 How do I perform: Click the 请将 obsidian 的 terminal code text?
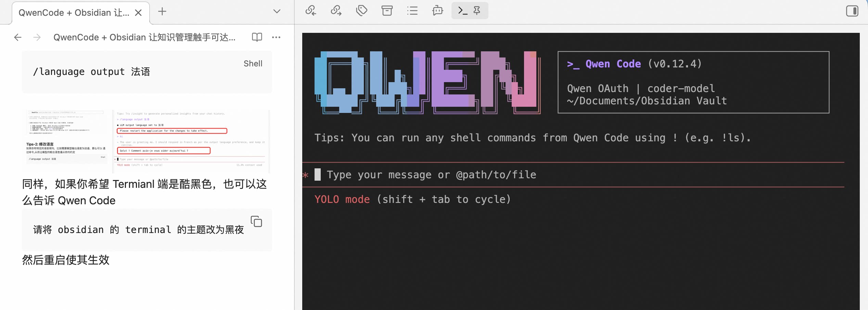(x=139, y=230)
